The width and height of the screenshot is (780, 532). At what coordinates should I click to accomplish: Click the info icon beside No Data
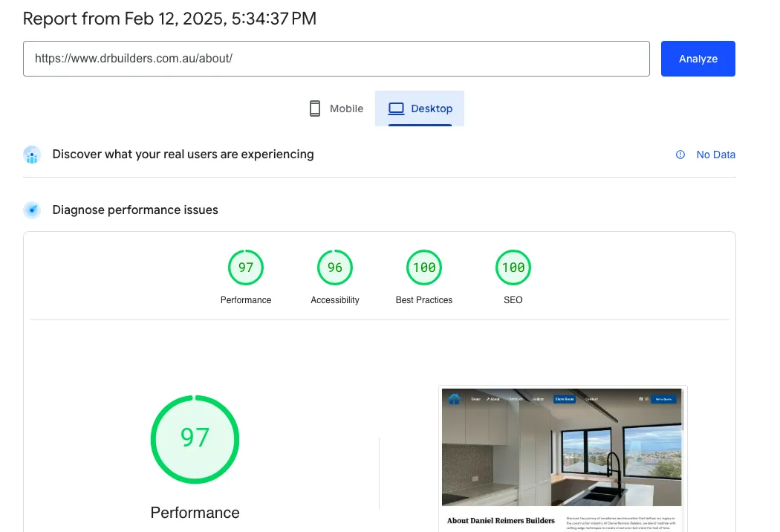point(680,155)
